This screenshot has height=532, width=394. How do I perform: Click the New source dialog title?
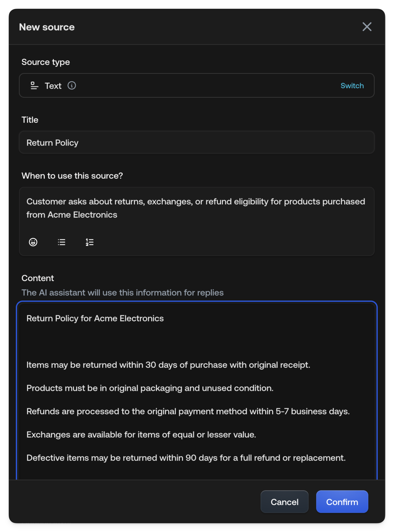coord(47,27)
